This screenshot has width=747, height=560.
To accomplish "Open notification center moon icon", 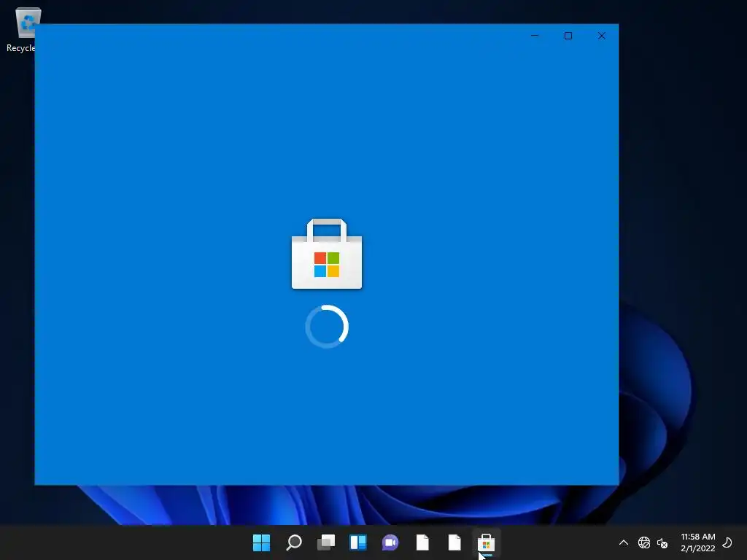I will (x=727, y=542).
